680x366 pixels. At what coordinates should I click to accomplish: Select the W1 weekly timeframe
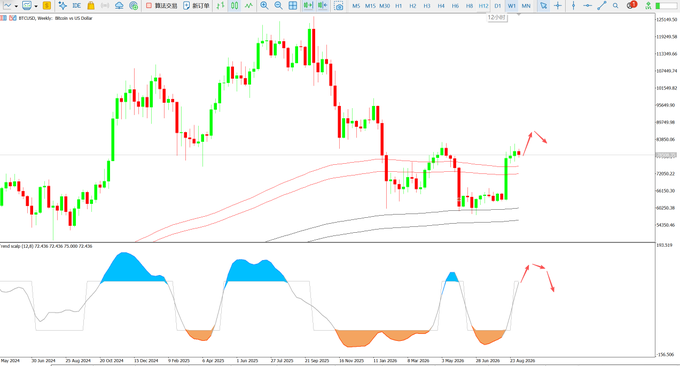[512, 6]
